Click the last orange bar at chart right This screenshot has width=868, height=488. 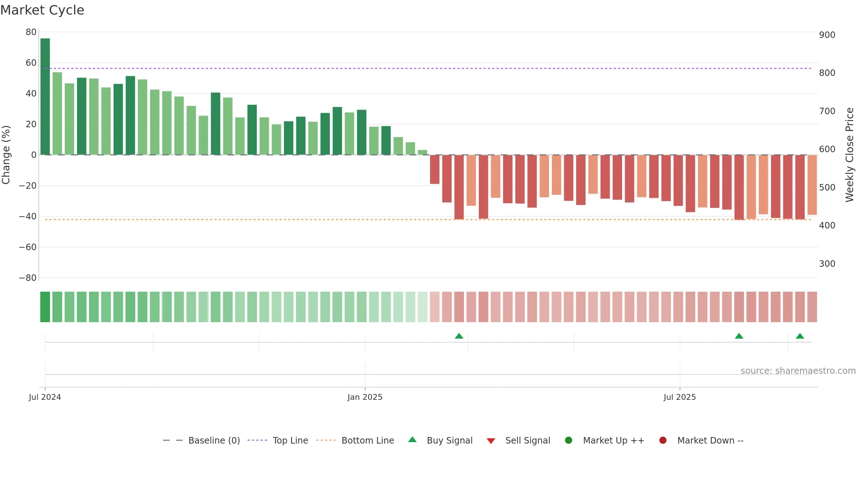[812, 185]
